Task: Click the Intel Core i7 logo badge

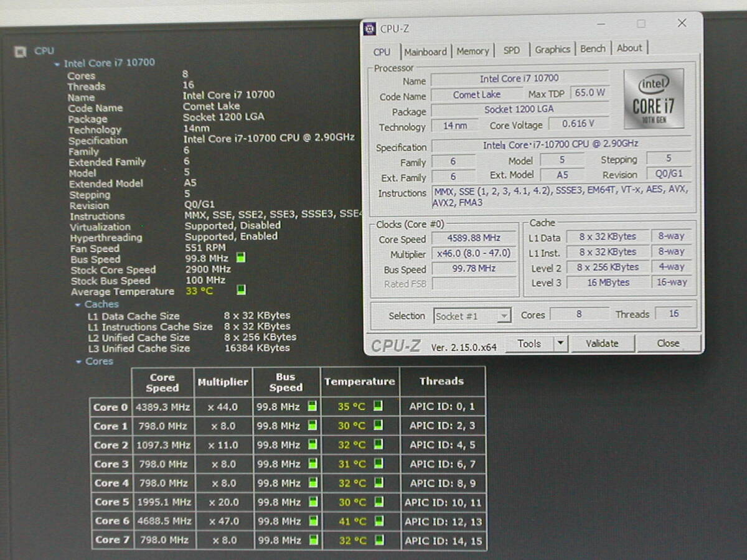Action: [x=653, y=98]
